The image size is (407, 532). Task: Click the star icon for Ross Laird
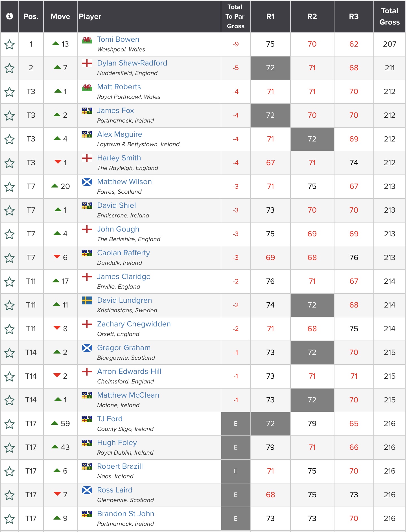pyautogui.click(x=10, y=495)
